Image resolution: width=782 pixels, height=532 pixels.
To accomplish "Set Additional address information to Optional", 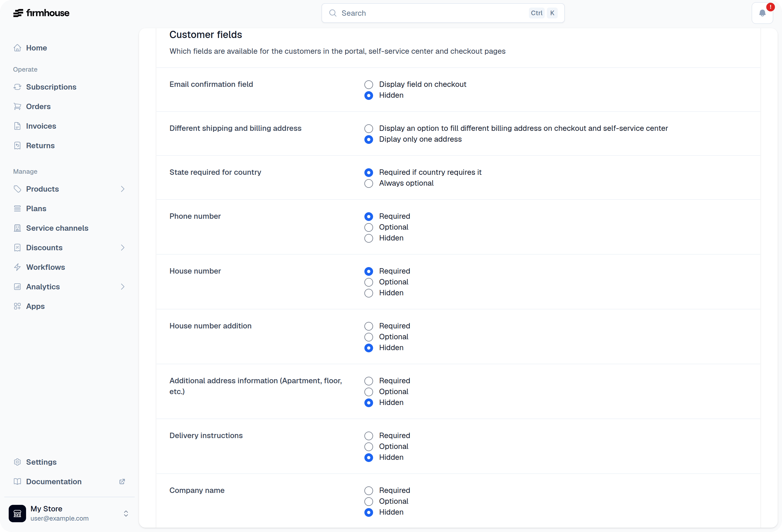I will pos(369,392).
